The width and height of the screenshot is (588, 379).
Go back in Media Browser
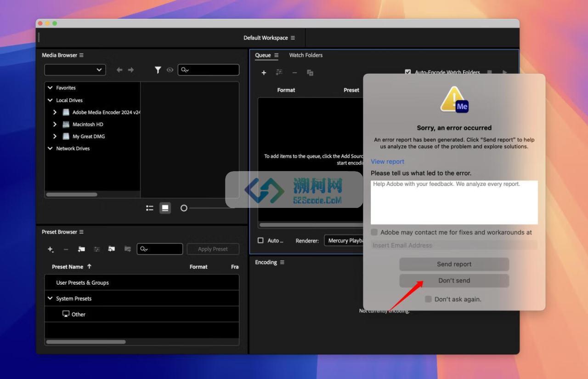point(119,70)
